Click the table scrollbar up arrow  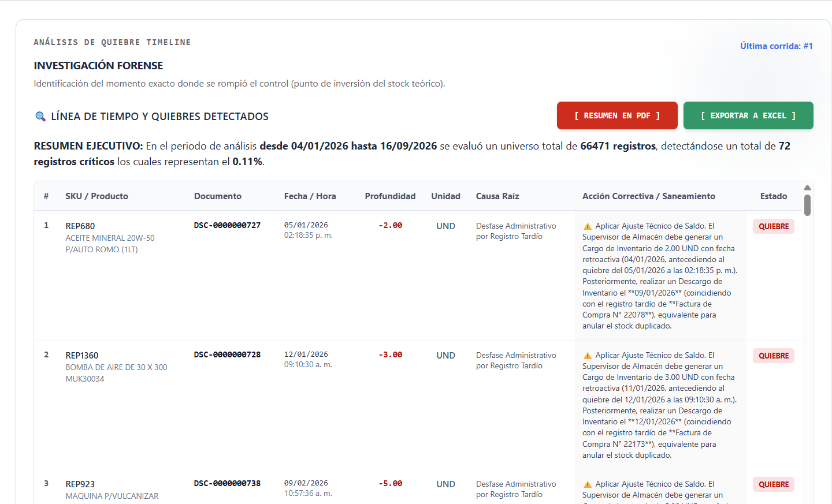808,188
